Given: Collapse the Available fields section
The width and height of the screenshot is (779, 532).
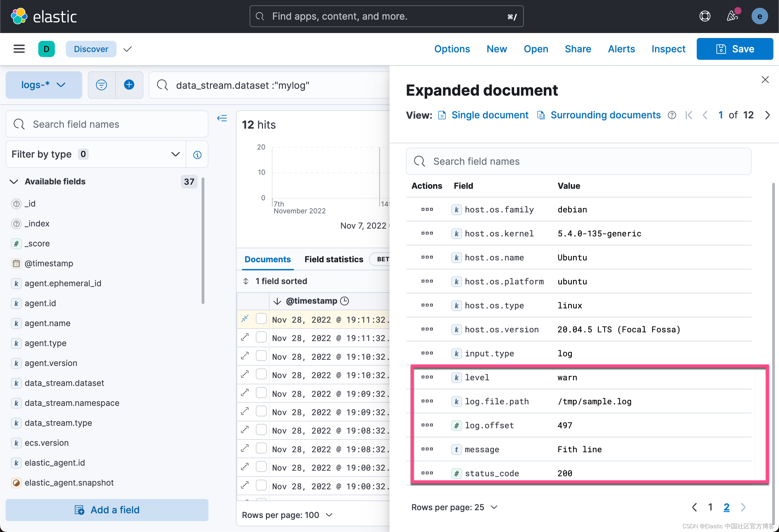Looking at the screenshot, I should point(14,182).
